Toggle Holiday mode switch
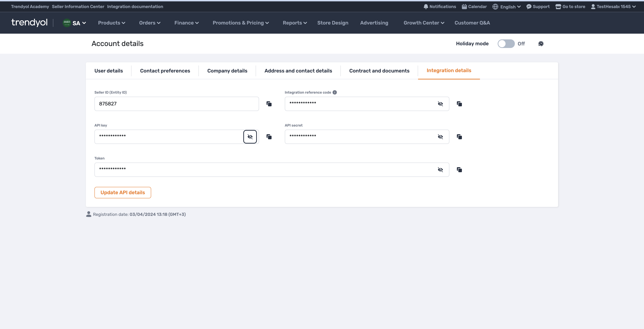 click(506, 44)
